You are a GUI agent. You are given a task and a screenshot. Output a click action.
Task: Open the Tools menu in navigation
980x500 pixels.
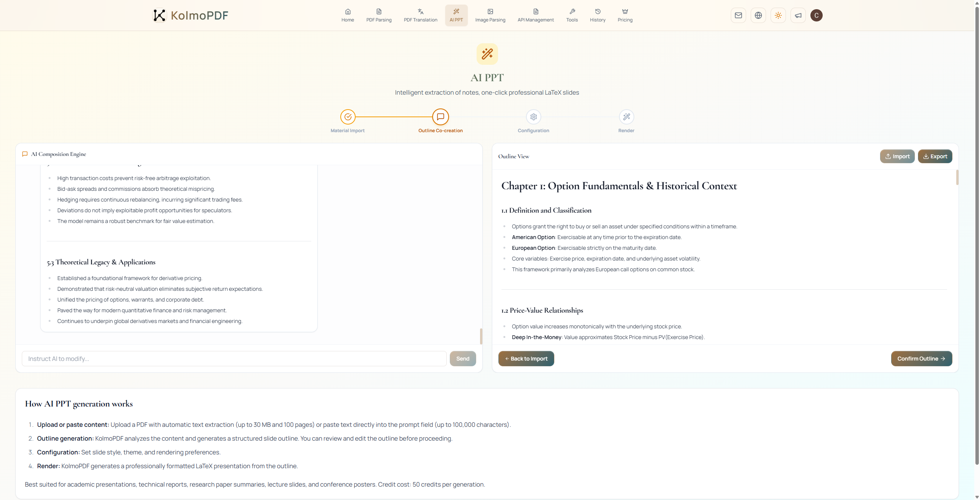tap(572, 15)
